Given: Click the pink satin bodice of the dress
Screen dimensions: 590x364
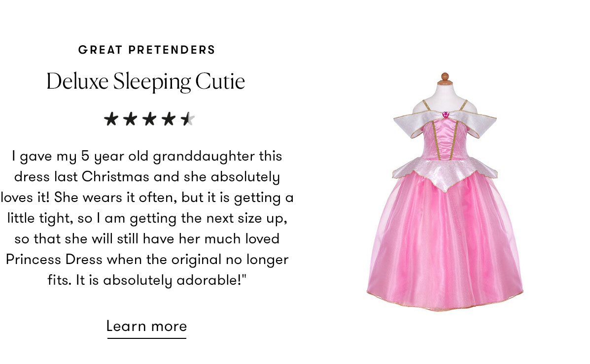Looking at the screenshot, I should coord(445,140).
